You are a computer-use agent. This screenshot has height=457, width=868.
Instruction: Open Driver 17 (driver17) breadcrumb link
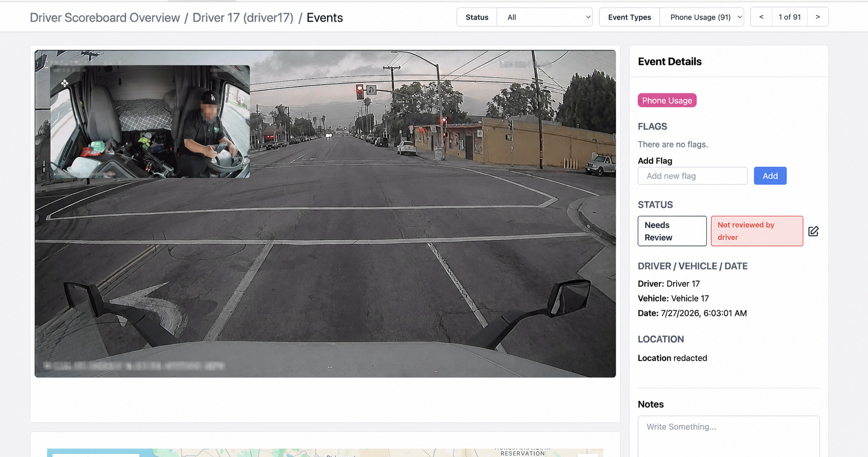point(243,18)
